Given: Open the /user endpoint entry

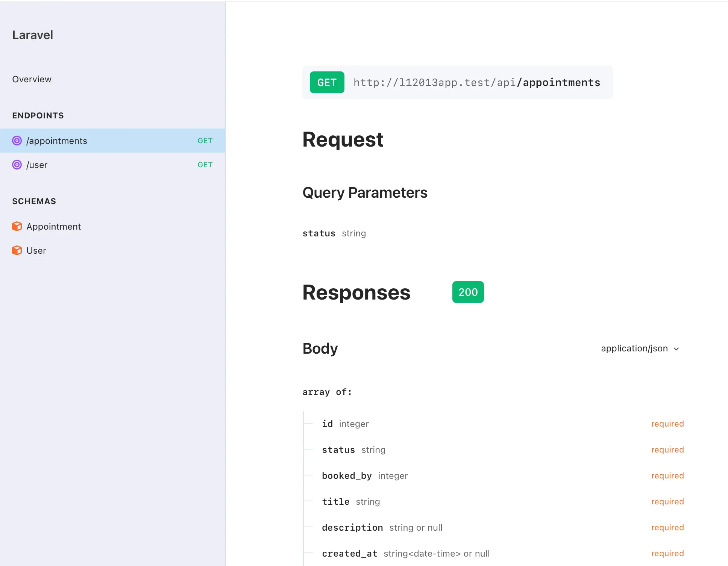Looking at the screenshot, I should coord(37,165).
